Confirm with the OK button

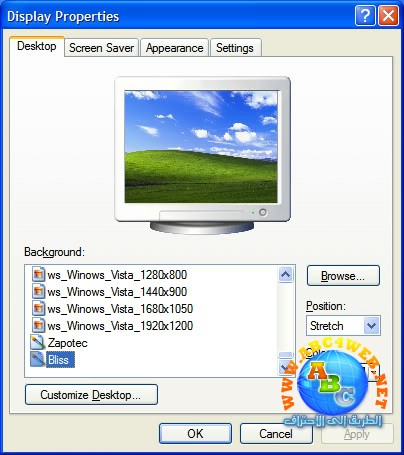click(x=195, y=434)
